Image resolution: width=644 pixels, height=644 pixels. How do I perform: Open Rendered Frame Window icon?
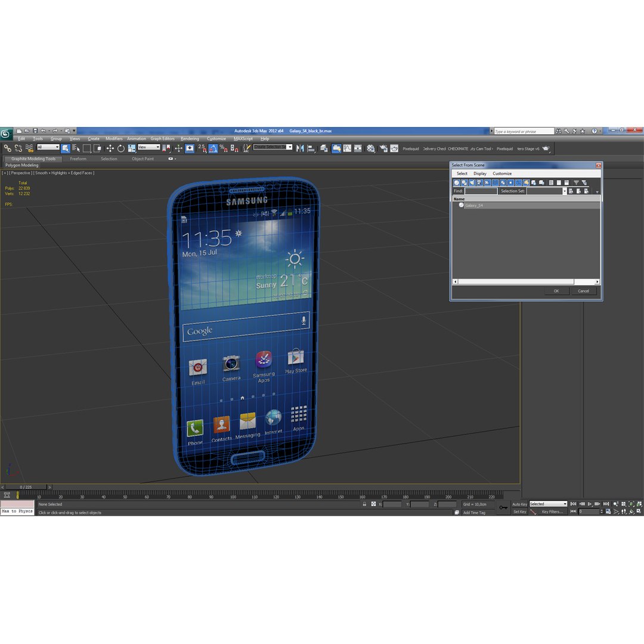coord(394,148)
